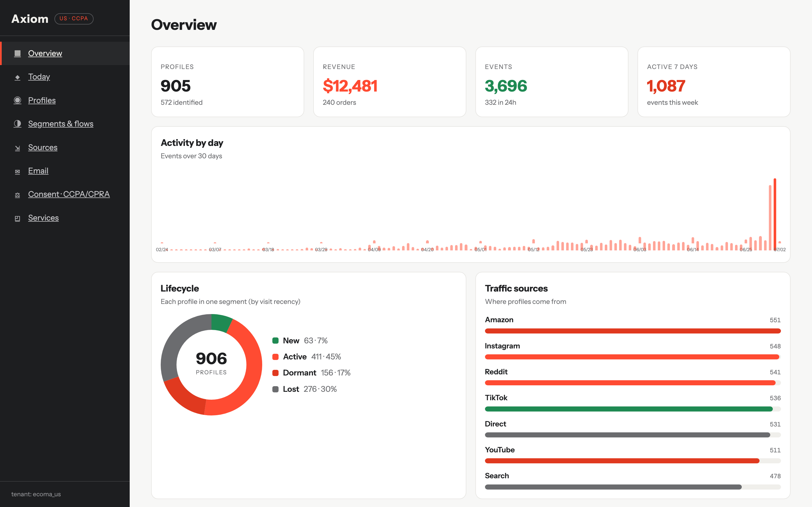The image size is (812, 507).
Task: Click the Email envelope icon
Action: point(17,171)
